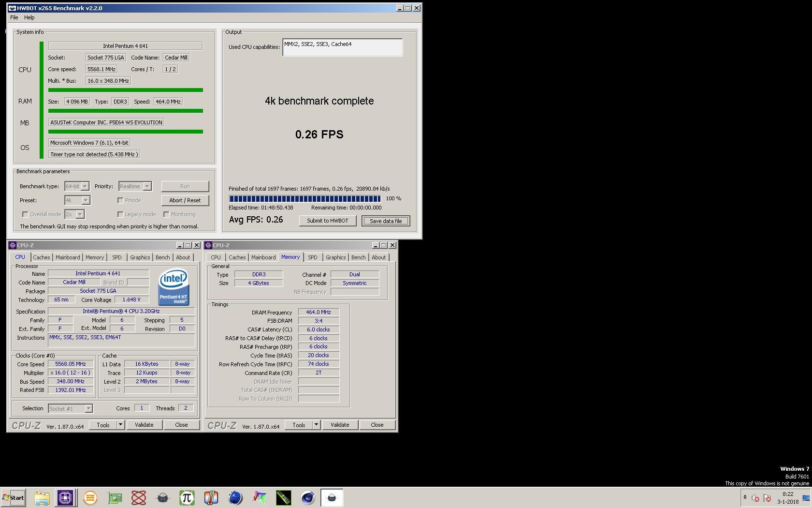Viewport: 812px width, 508px height.
Task: Click '4k benchmark complete' text
Action: [x=319, y=101]
